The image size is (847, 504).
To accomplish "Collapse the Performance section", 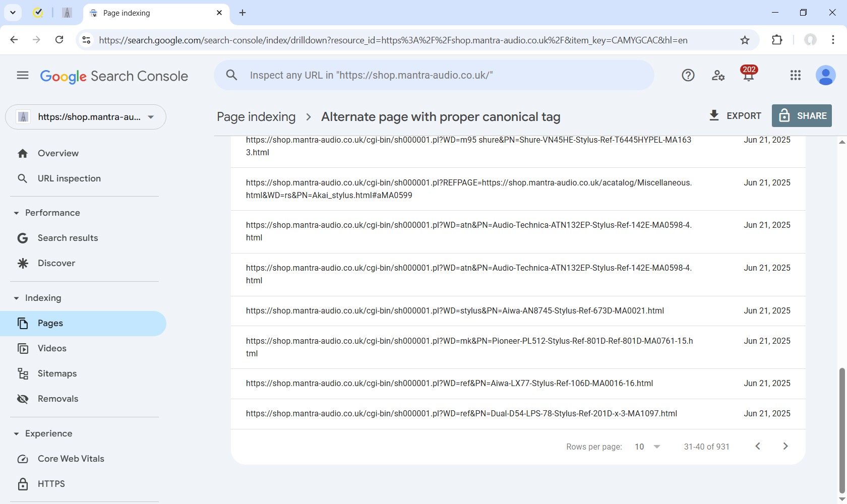I will click(16, 213).
